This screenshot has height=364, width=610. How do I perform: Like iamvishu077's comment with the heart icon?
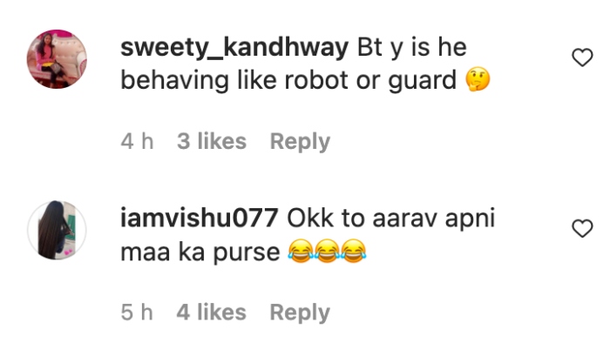582,228
